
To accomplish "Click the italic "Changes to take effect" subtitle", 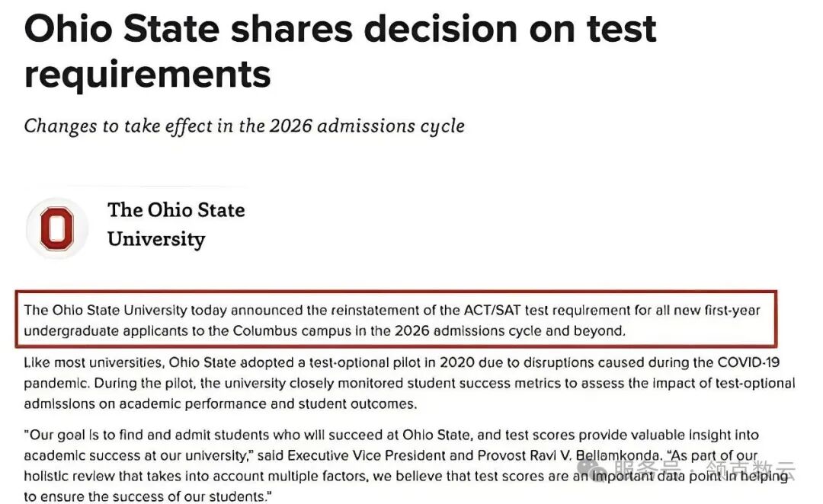I will [x=244, y=126].
